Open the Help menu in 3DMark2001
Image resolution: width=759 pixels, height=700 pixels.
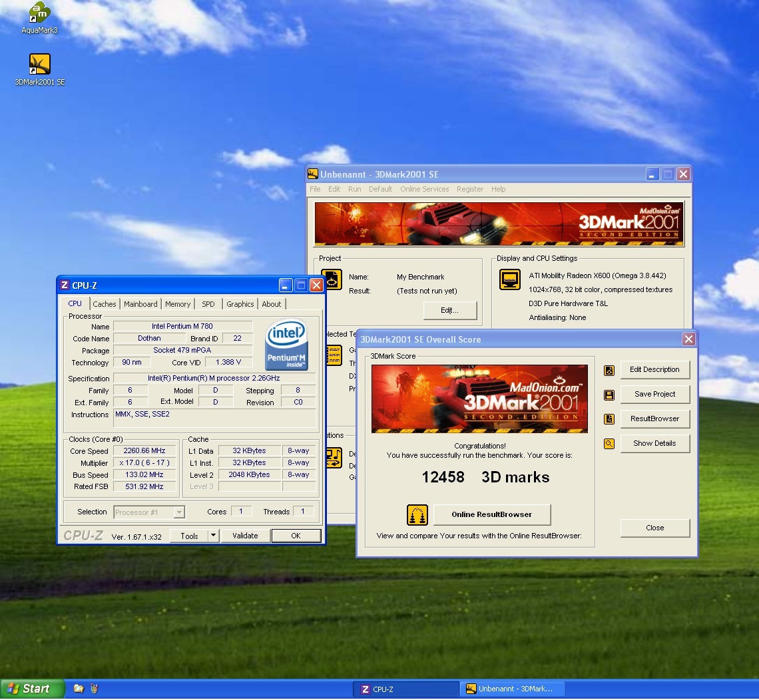click(x=498, y=189)
